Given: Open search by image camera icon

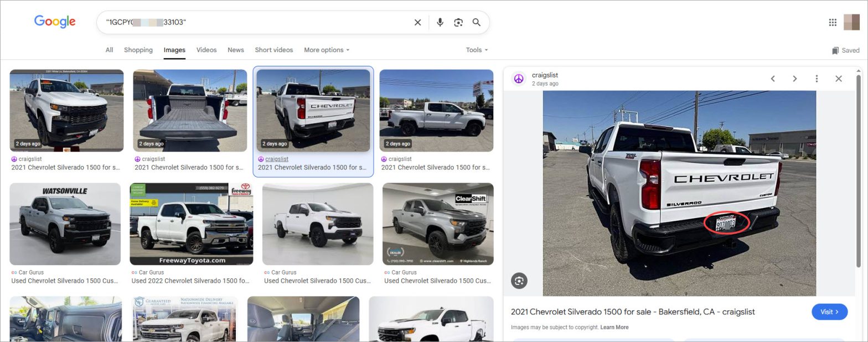Looking at the screenshot, I should [458, 22].
